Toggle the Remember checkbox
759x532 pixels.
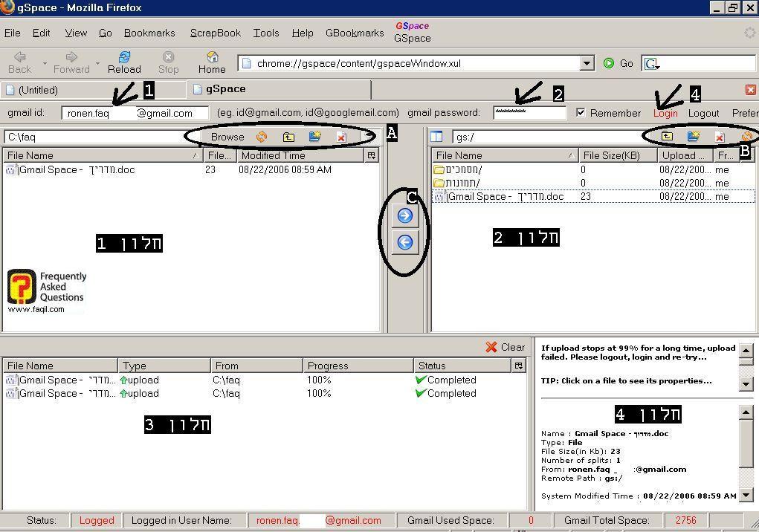[x=581, y=113]
